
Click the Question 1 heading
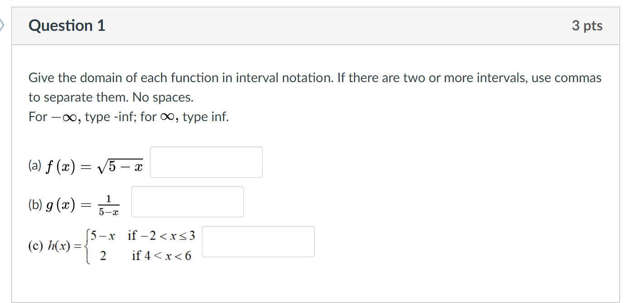(67, 25)
